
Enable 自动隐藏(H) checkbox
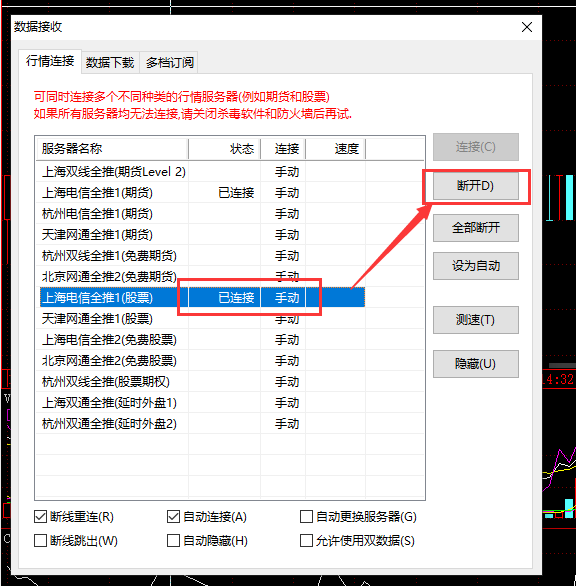(x=173, y=540)
